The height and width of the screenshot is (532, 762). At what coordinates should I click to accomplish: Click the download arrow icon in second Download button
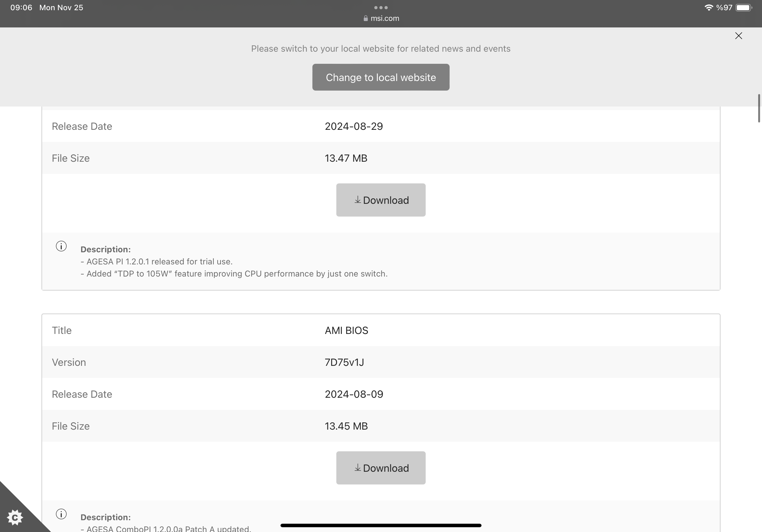tap(357, 468)
